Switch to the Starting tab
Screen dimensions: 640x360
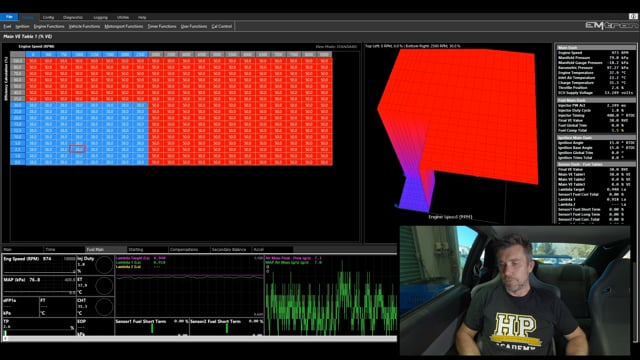tap(147, 249)
